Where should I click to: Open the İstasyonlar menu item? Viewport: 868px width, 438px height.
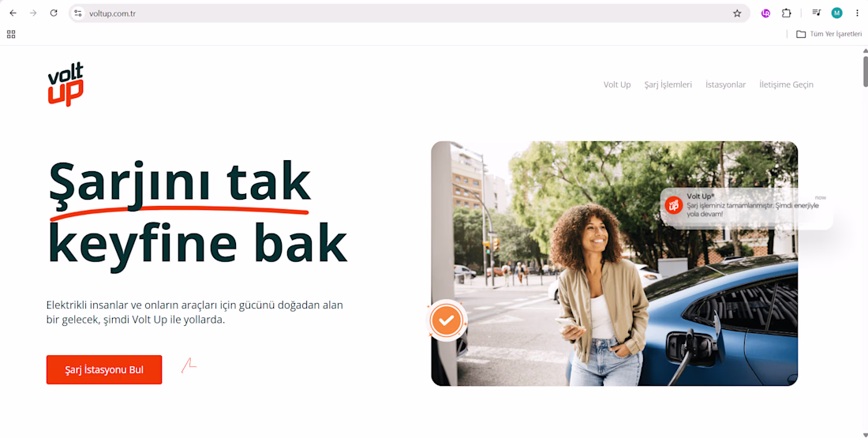(x=725, y=84)
